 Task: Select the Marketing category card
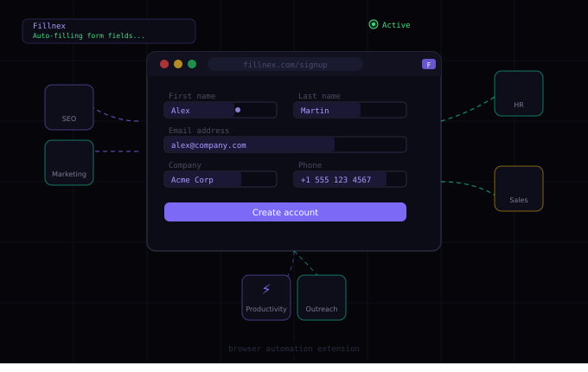[69, 163]
